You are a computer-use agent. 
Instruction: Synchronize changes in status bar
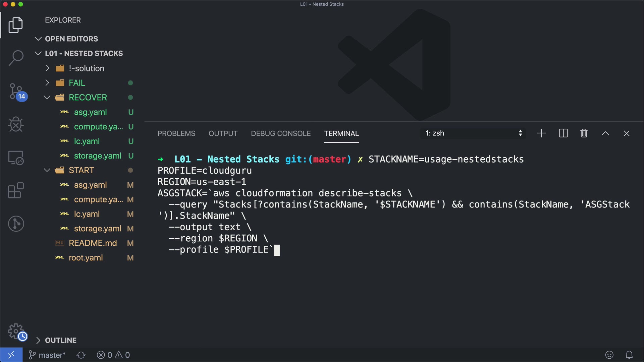[x=81, y=355]
